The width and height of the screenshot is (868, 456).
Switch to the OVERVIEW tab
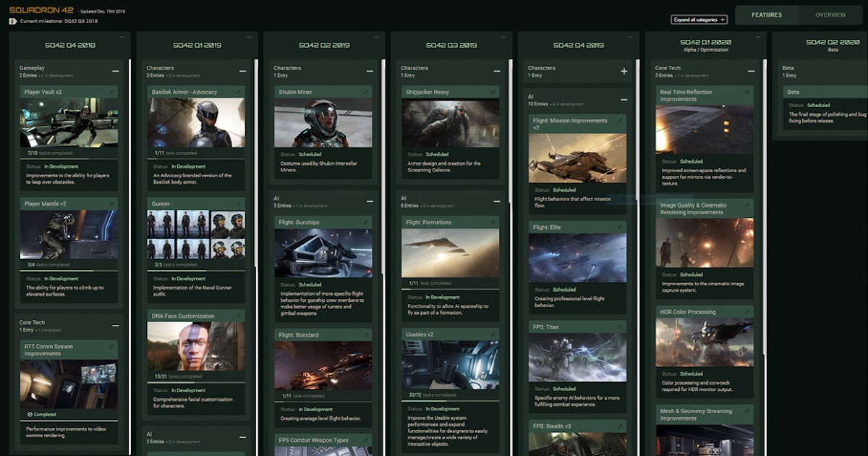830,14
